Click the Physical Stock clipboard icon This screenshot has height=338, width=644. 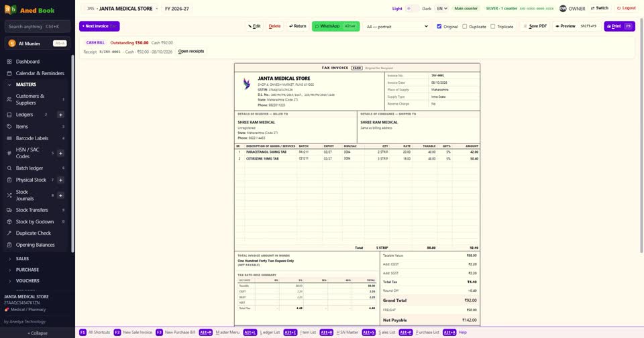click(x=9, y=180)
